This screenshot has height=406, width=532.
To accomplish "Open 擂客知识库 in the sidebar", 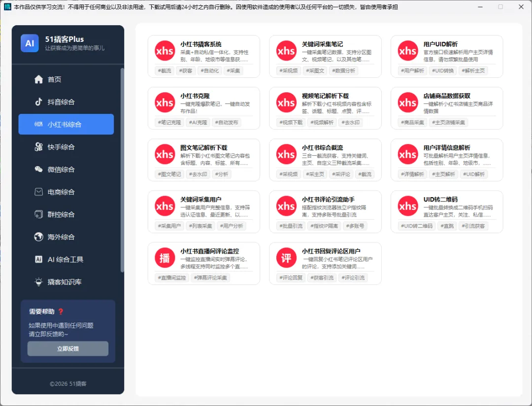I will coord(66,282).
